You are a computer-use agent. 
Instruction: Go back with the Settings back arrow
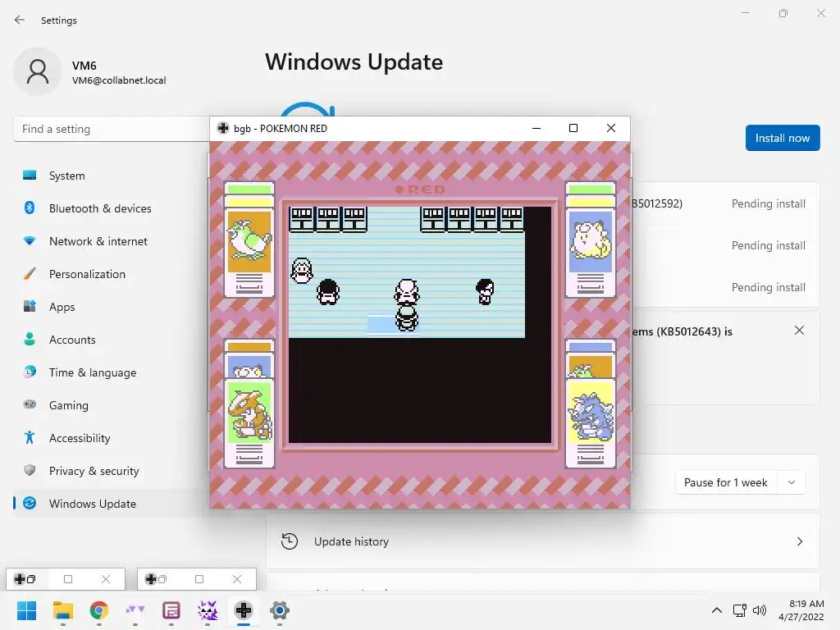point(20,20)
